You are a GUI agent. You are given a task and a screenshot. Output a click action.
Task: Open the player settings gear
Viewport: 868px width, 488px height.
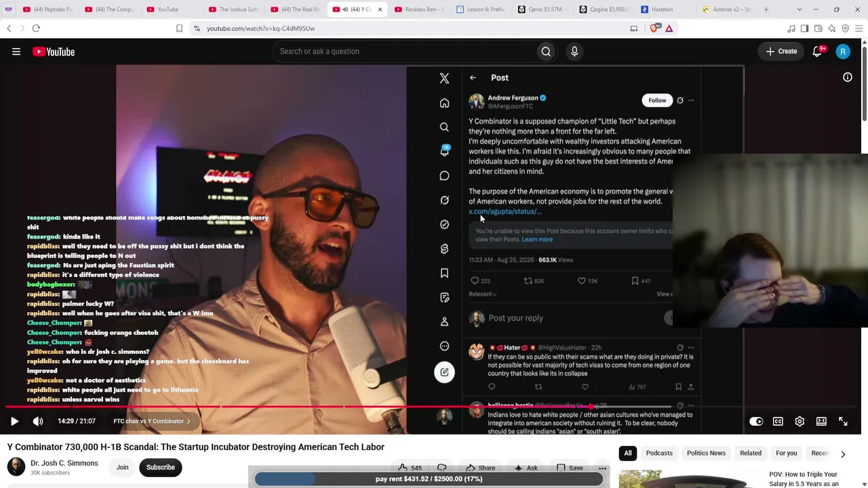tap(800, 422)
